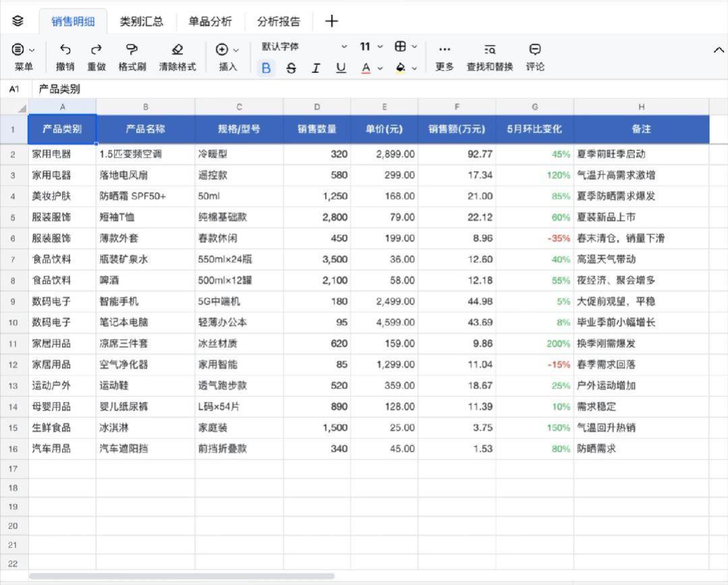The image size is (728, 585).
Task: Click note cell 春末清仓，销量下滑
Action: pos(641,238)
